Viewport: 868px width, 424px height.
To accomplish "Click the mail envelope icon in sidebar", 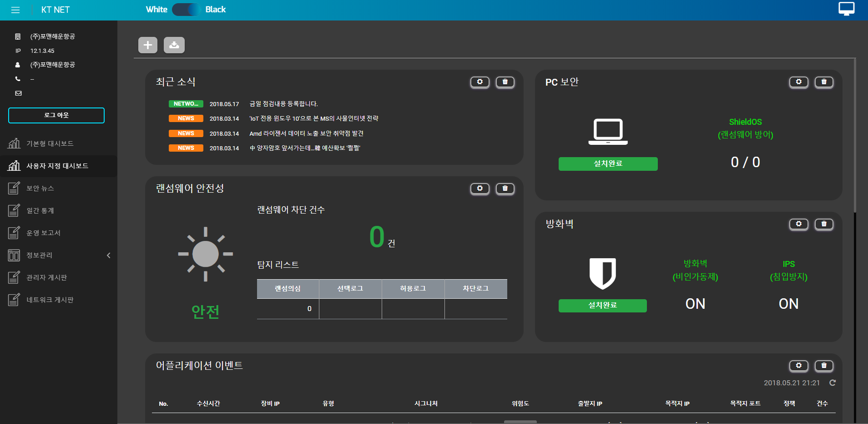I will (18, 93).
